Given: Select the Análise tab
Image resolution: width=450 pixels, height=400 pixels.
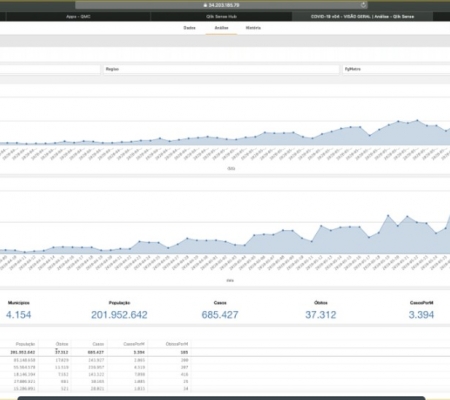Looking at the screenshot, I should (x=221, y=28).
